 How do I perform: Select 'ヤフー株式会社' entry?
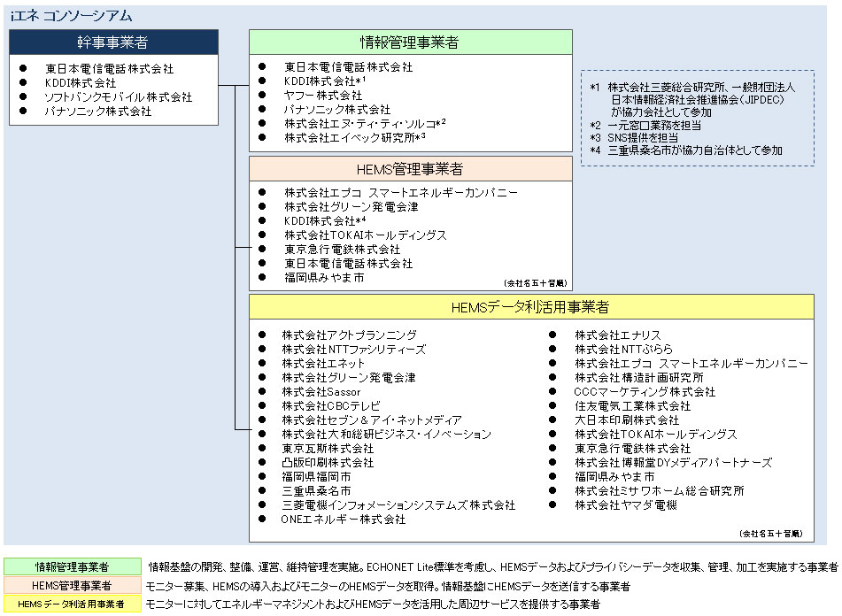tap(323, 96)
